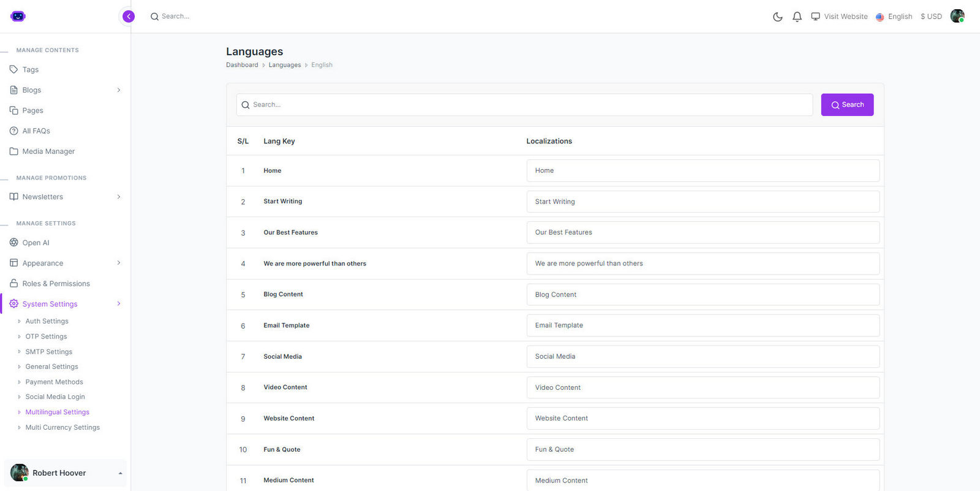The width and height of the screenshot is (980, 491).
Task: Click the 'Social Media' lang key text
Action: coord(283,356)
